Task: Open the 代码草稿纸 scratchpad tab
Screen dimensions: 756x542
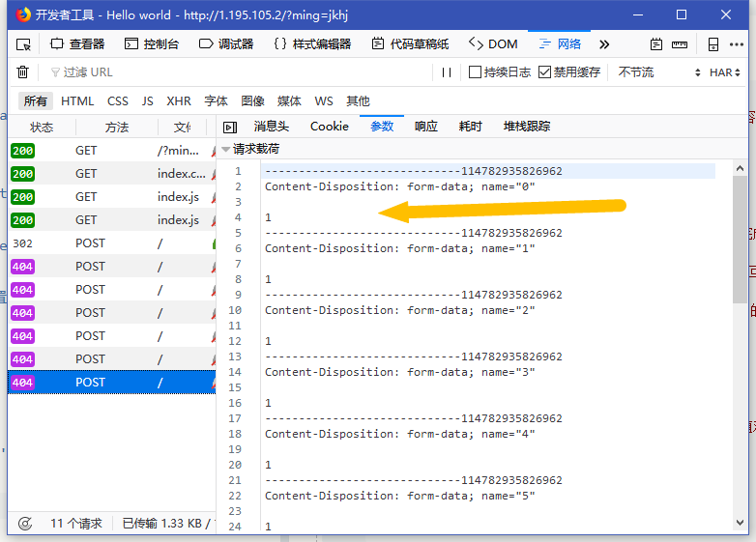Action: pos(410,44)
